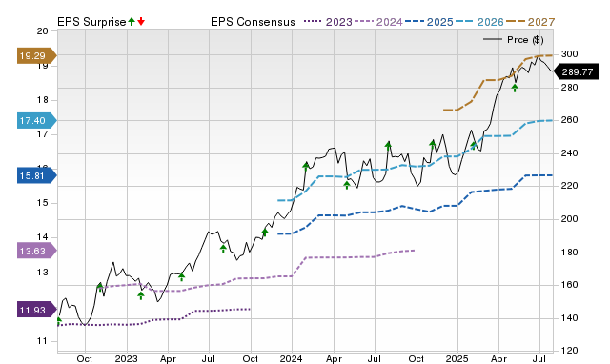Screen dimensions: 610x364
Task: Click the 11 label on the EPS axis
Action: (x=42, y=341)
